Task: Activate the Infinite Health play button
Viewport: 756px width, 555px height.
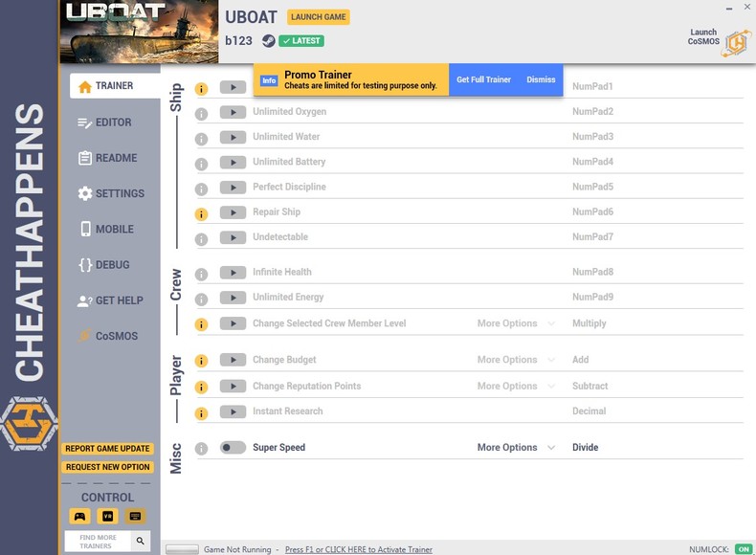Action: coord(233,273)
